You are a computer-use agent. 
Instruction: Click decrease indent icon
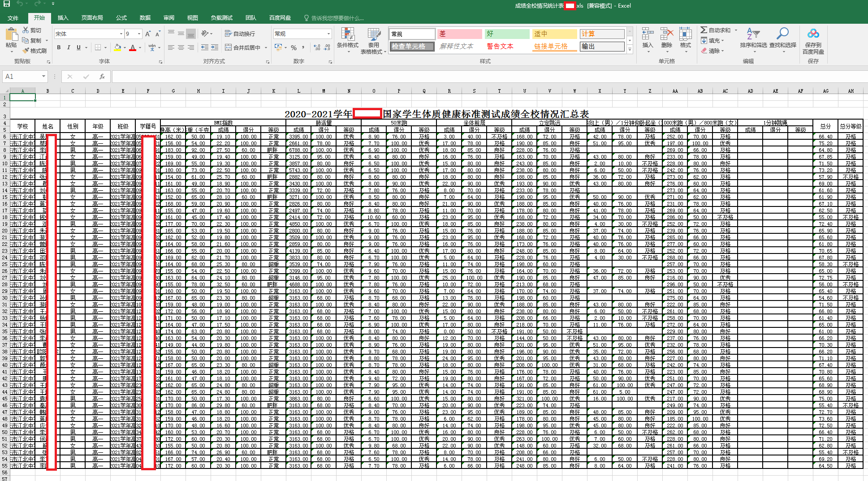[x=205, y=47]
